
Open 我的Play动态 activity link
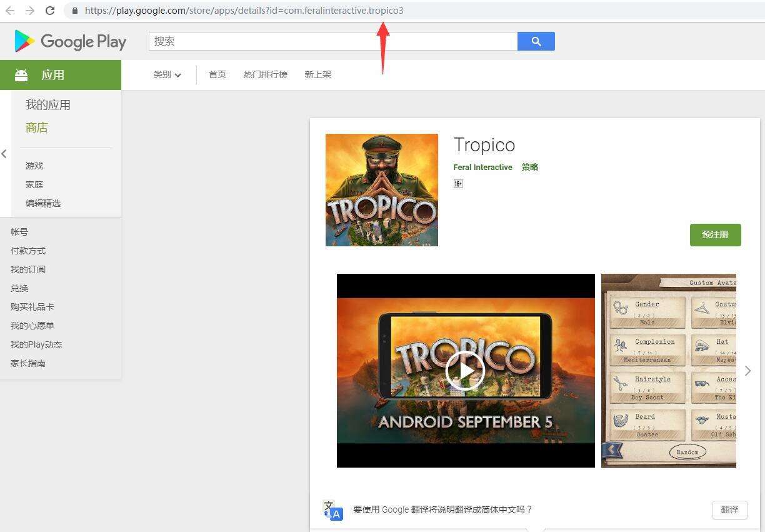pos(36,344)
